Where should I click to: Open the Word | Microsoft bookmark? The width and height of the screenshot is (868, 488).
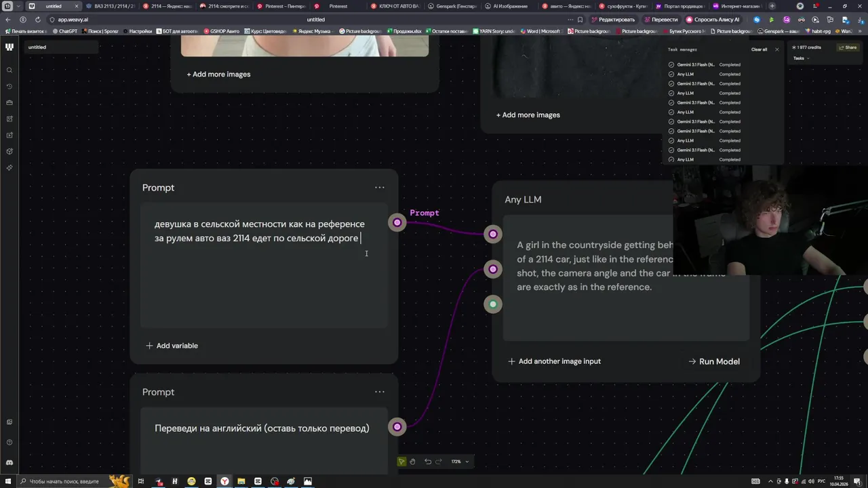pos(540,31)
